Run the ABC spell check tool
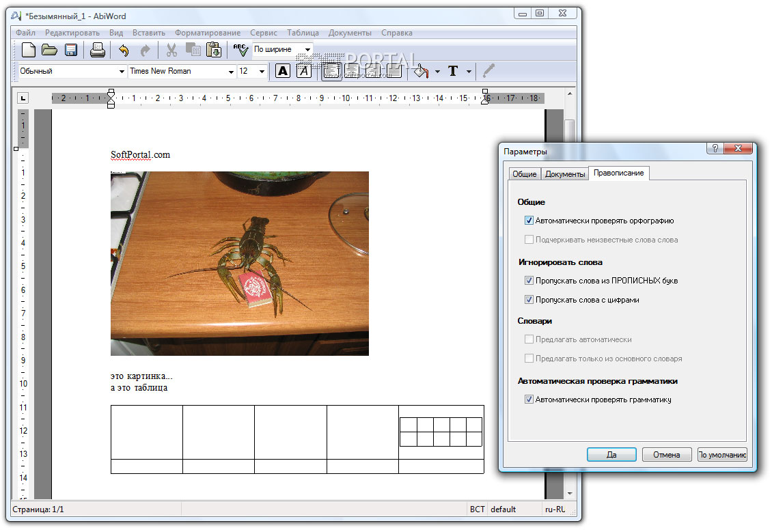772x532 pixels. pos(240,50)
